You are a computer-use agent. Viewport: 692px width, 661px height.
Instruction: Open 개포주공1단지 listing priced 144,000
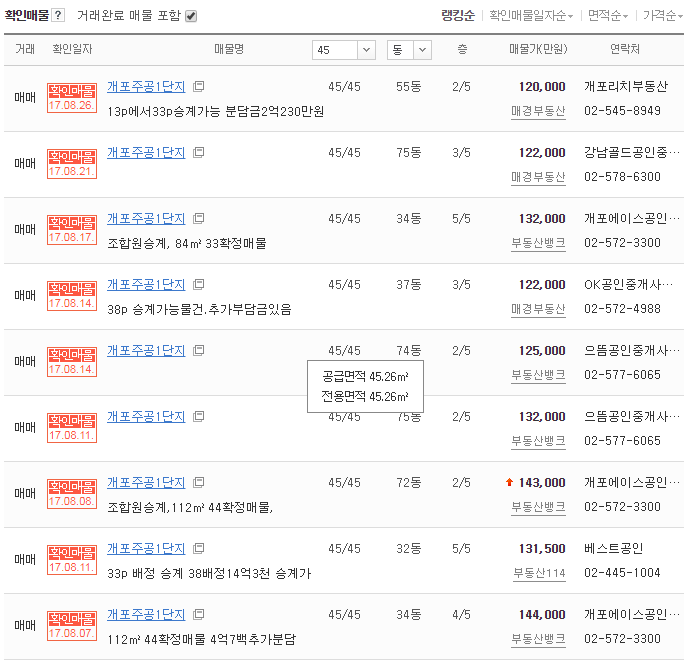tap(146, 614)
